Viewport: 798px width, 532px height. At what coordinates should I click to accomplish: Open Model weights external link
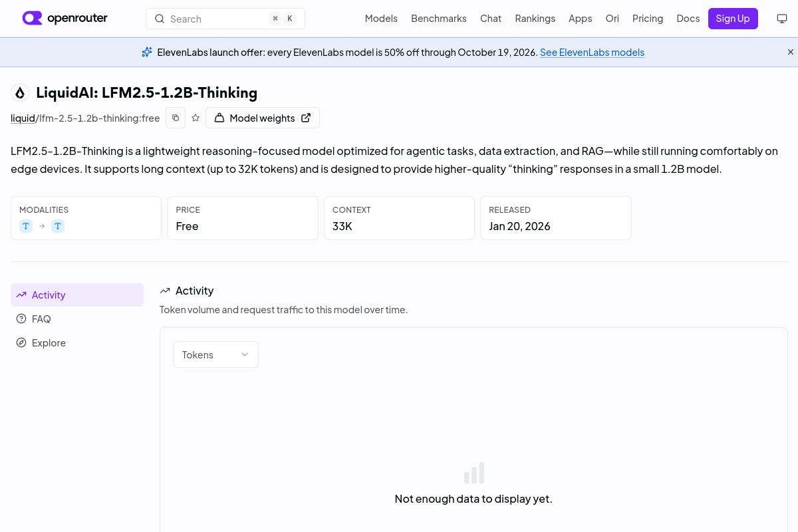(263, 118)
